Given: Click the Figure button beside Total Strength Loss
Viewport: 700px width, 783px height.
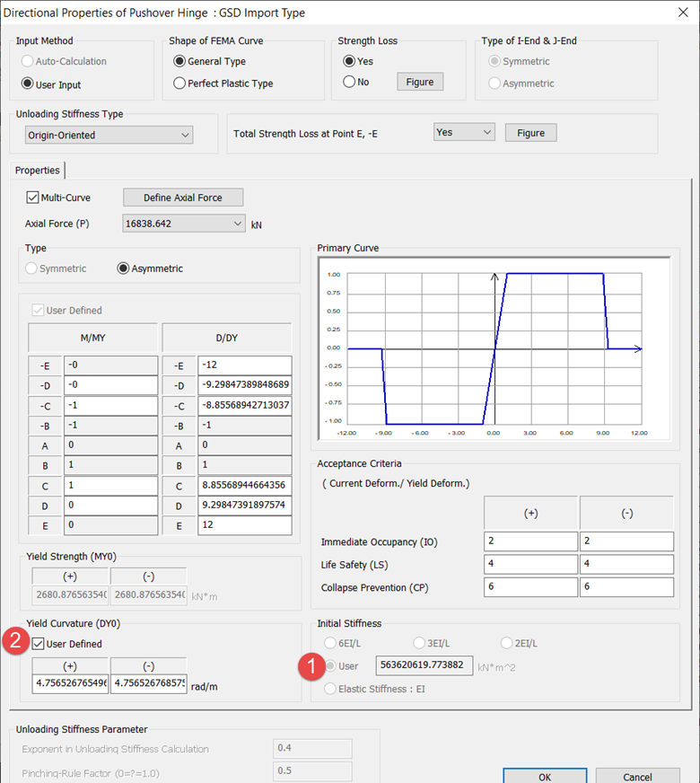Looking at the screenshot, I should click(x=530, y=133).
